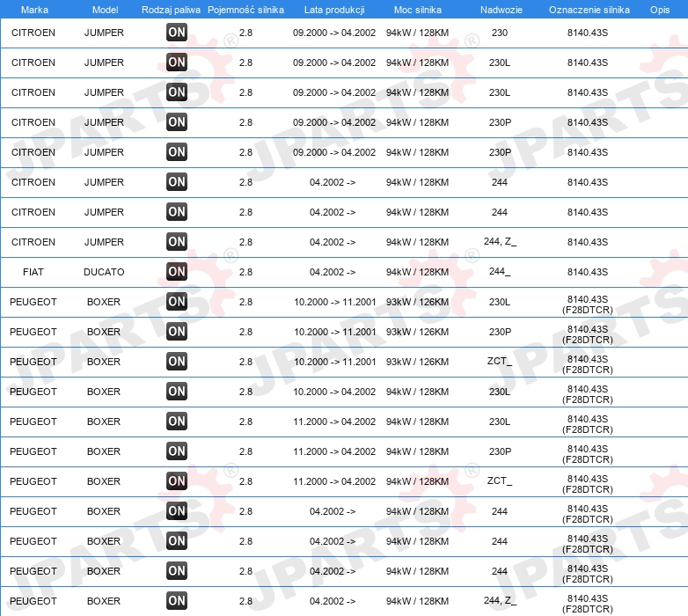Click the body code 230 in first Citroen row
This screenshot has height=616, width=688.
(x=500, y=33)
